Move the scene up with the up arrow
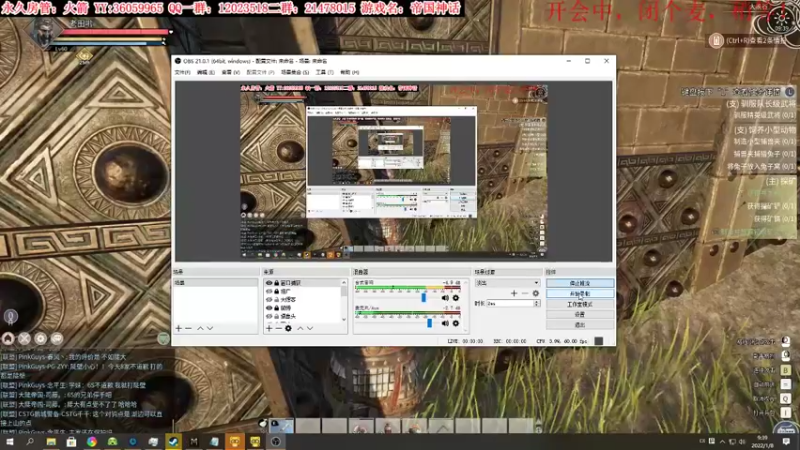 [x=200, y=328]
